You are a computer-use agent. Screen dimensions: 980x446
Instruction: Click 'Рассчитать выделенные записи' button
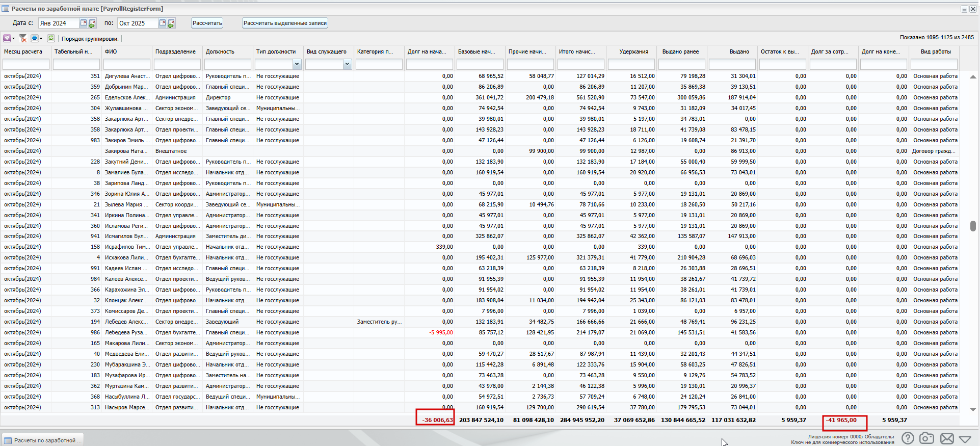coord(285,23)
